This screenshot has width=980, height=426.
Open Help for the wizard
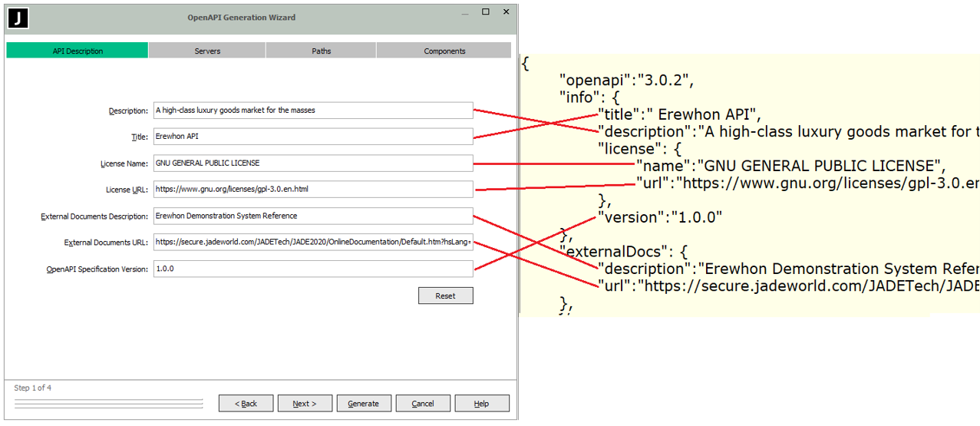point(481,404)
